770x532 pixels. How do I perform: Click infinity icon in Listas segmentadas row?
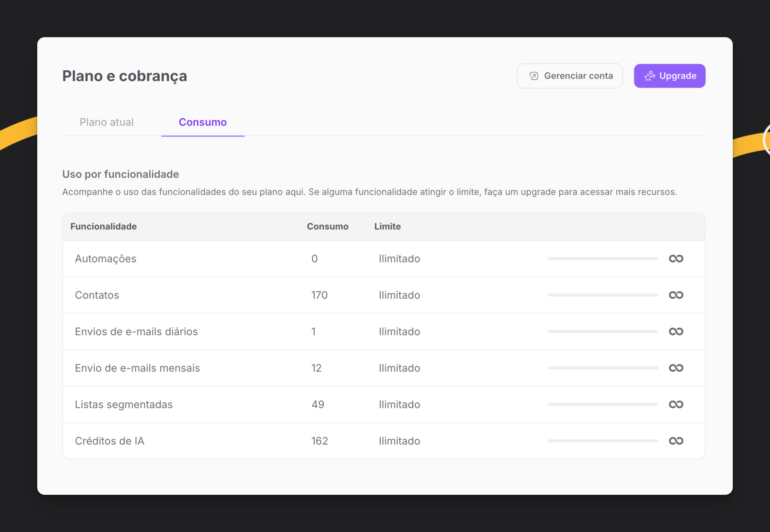[x=676, y=404]
